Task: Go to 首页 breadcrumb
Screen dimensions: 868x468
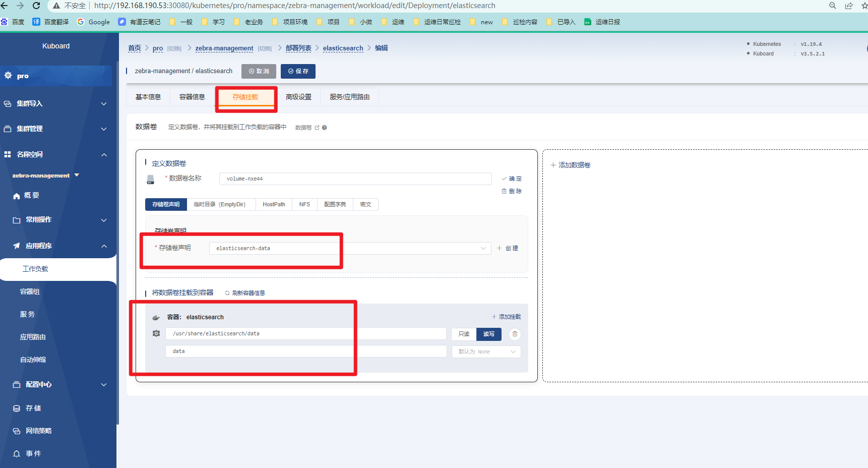Action: coord(135,48)
